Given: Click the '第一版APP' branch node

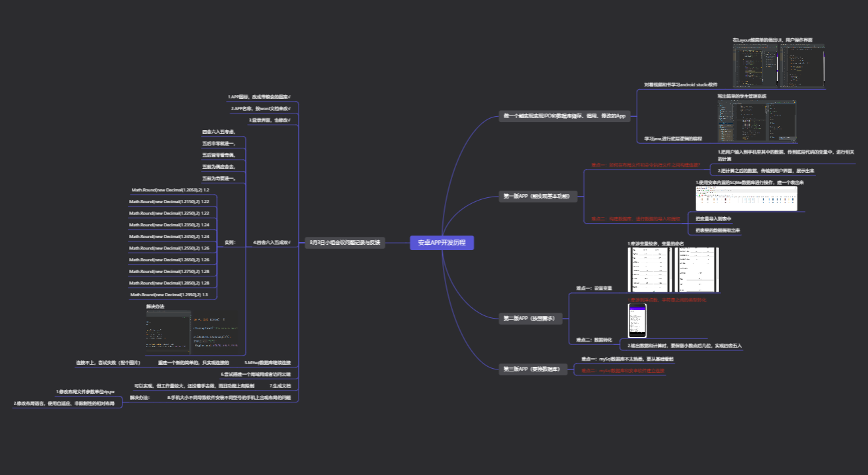Looking at the screenshot, I should click(538, 197).
